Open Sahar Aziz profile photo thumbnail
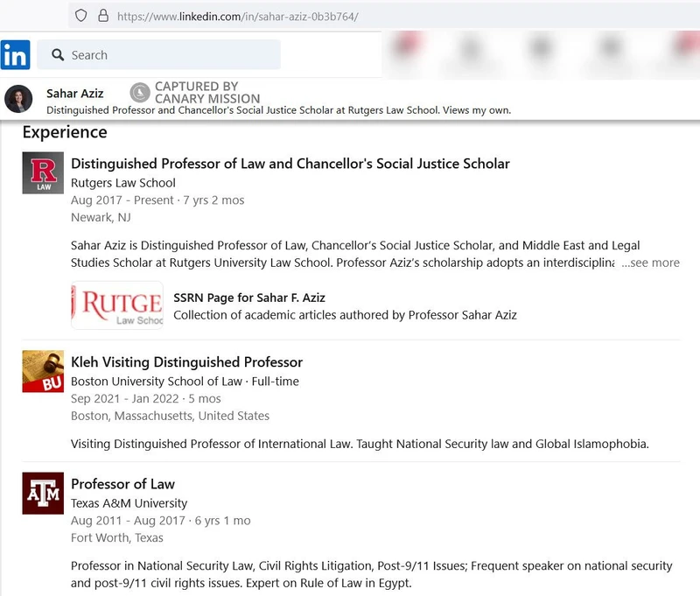Screen dimensions: 700x596 [x=18, y=99]
